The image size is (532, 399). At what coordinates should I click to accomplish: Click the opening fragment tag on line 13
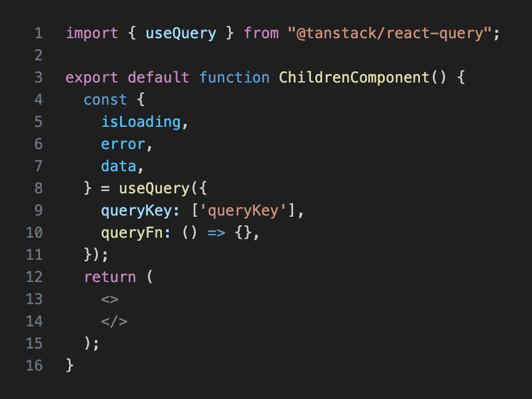point(108,299)
